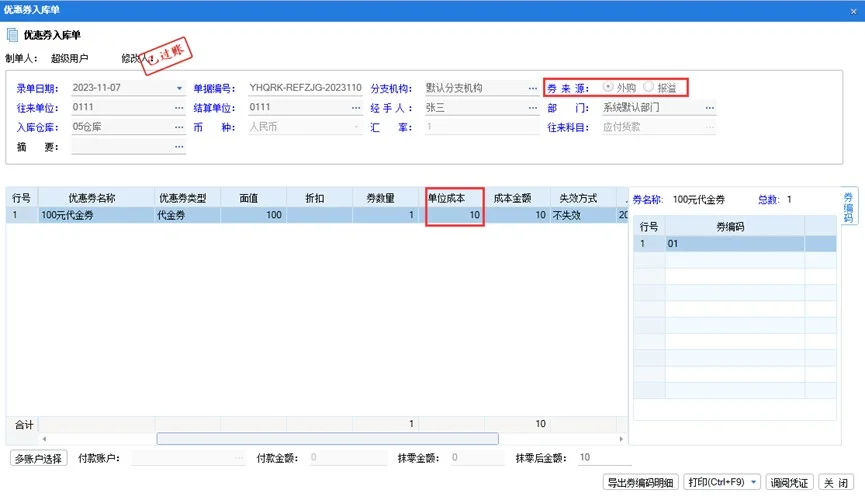865x500 pixels.
Task: Open the 往来单位 lookup ellipsis
Action: pos(179,108)
